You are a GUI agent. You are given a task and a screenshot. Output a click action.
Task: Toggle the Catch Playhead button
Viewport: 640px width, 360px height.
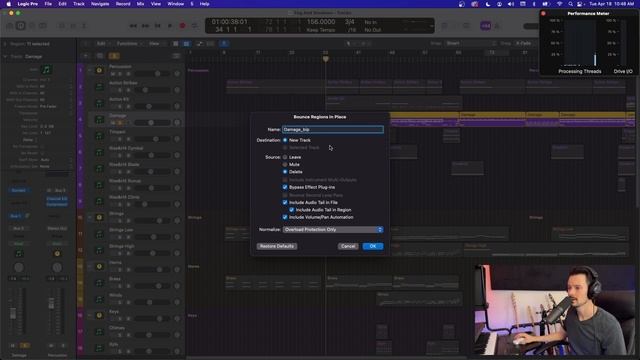pos(224,43)
